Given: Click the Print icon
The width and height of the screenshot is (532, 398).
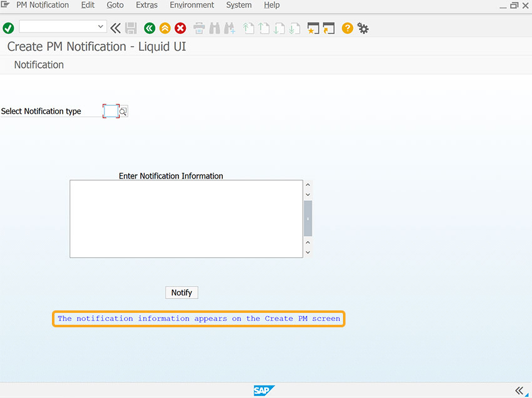Looking at the screenshot, I should (x=199, y=28).
